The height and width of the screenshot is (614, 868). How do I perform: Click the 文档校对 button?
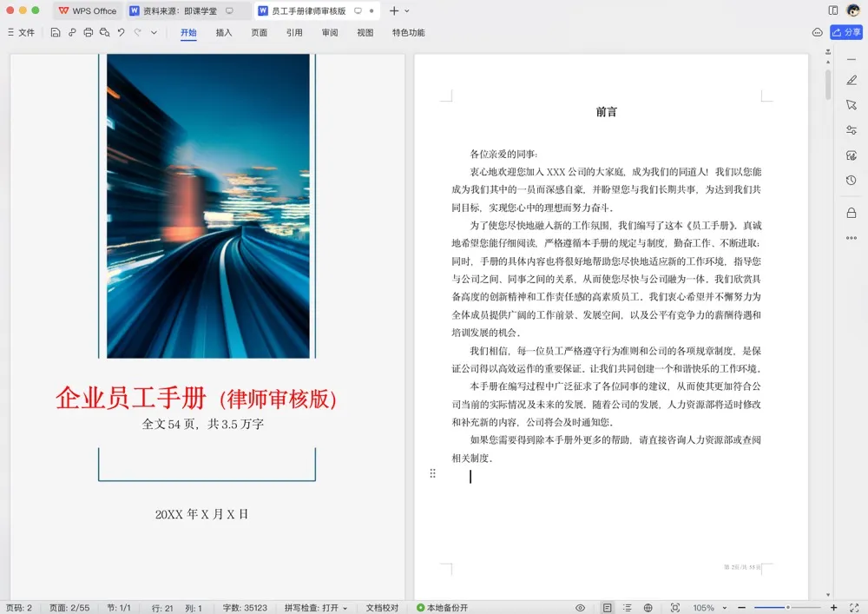click(382, 608)
